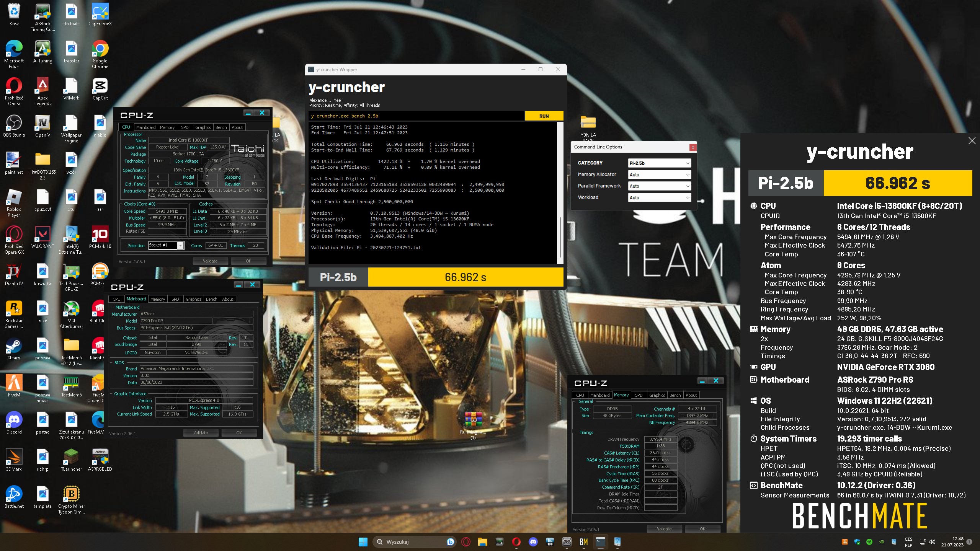The height and width of the screenshot is (551, 980).
Task: Click the taskbar search box Wyszukaj
Action: [x=415, y=542]
